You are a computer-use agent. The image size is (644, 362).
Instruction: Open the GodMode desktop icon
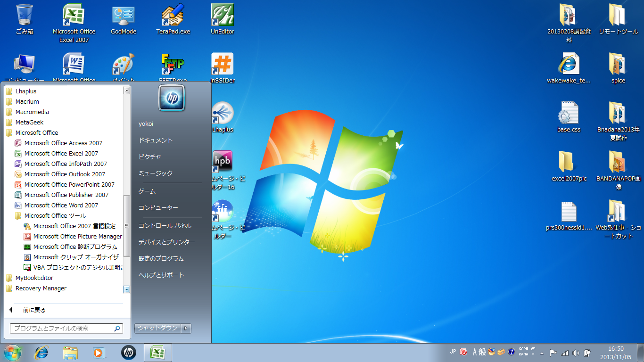pos(124,16)
